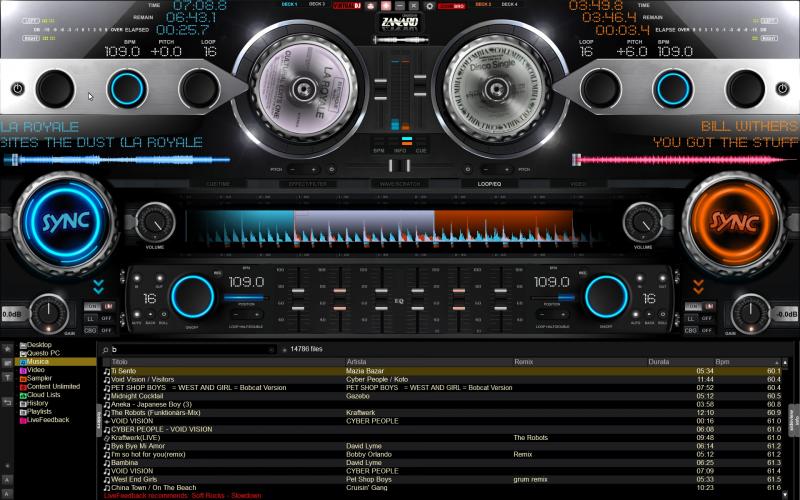Click the left deck pitch reset circle icon
The width and height of the screenshot is (800, 500).
click(x=332, y=169)
